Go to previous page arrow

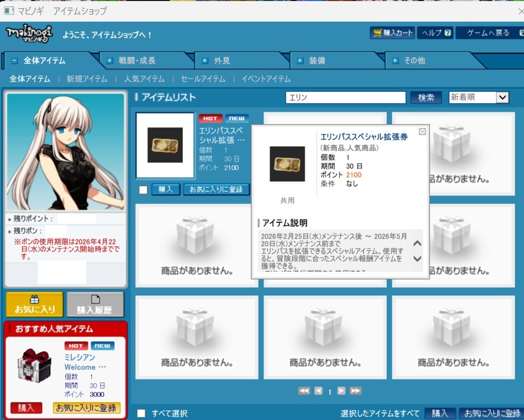[318, 391]
